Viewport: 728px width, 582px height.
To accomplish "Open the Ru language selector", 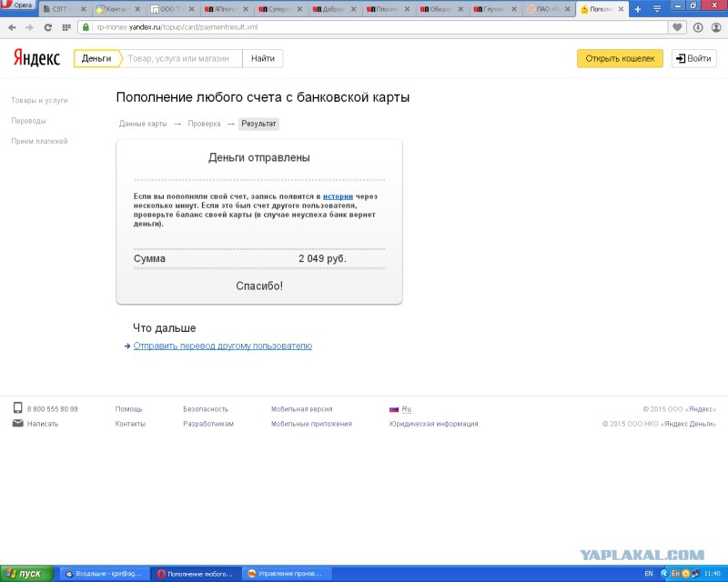I will 406,409.
